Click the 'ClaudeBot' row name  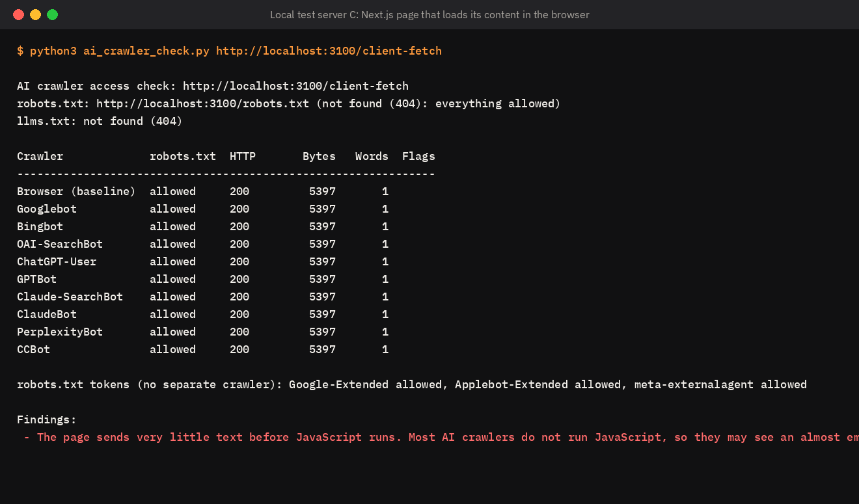pyautogui.click(x=47, y=314)
